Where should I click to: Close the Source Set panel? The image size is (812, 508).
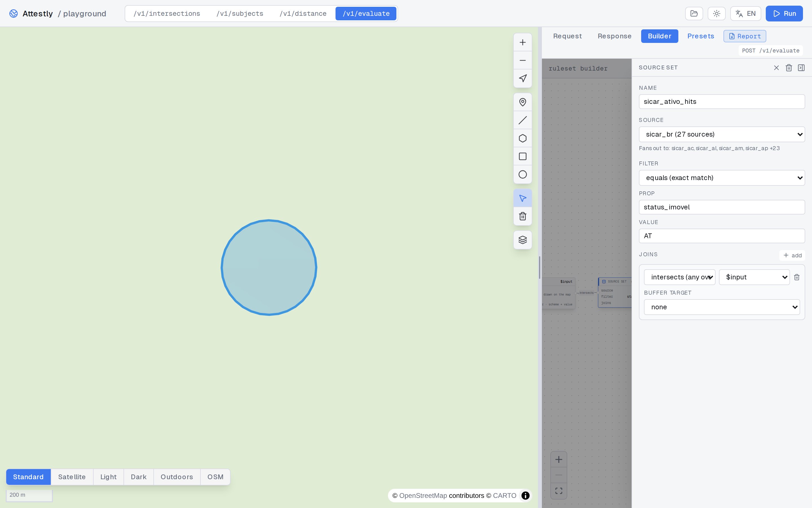point(776,68)
